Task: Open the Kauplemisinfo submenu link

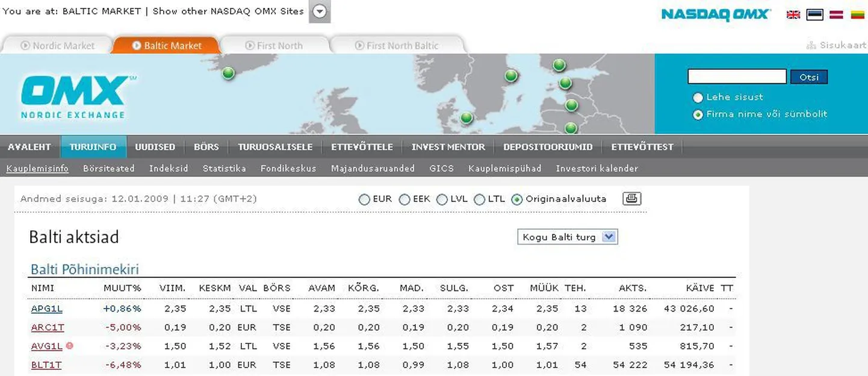Action: (x=37, y=169)
